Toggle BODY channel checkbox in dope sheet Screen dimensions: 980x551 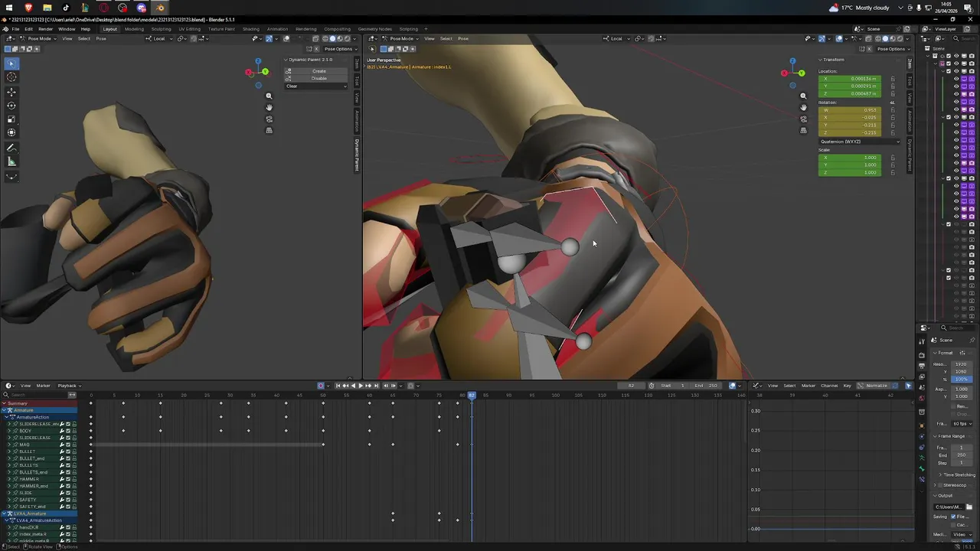(x=68, y=431)
